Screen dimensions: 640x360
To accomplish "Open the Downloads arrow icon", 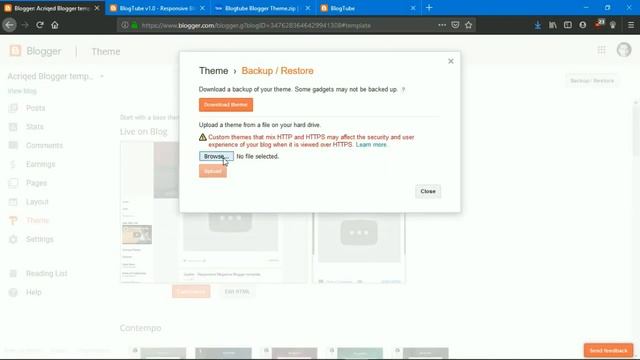I will (x=538, y=25).
